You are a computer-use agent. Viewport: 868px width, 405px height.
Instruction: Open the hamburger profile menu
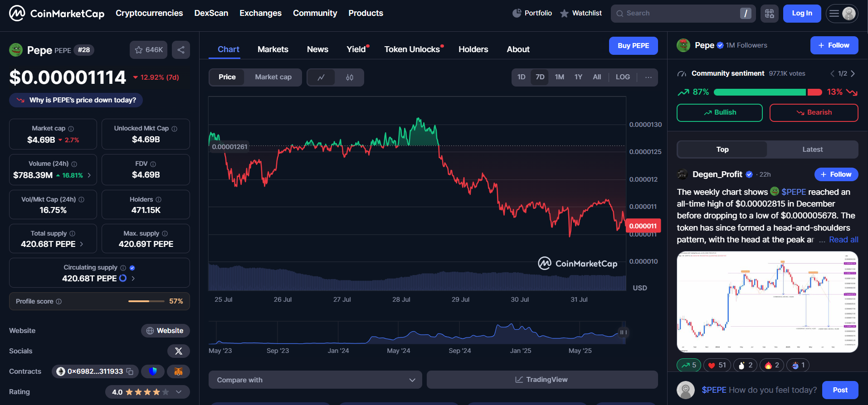click(x=842, y=14)
